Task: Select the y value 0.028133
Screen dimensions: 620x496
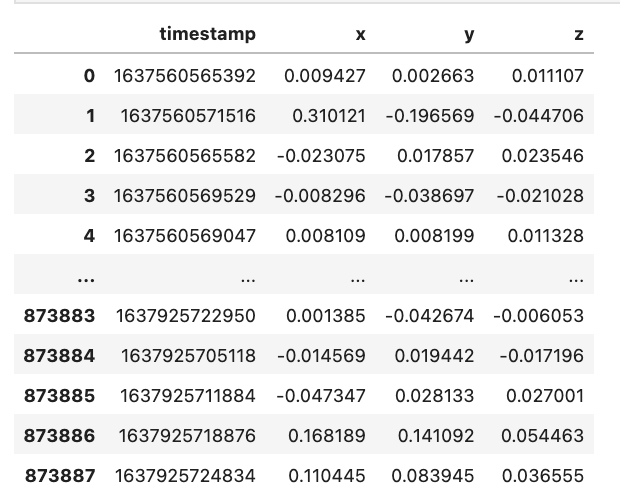Action: click(435, 396)
